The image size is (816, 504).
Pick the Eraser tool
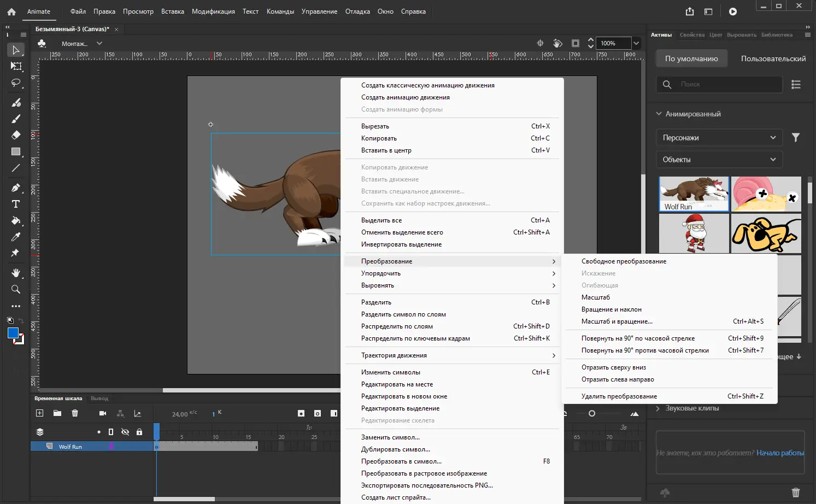(16, 135)
